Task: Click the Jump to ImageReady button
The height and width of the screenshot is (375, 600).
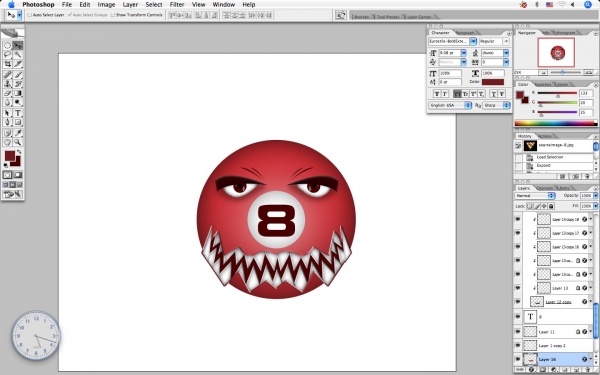Action: pos(12,194)
